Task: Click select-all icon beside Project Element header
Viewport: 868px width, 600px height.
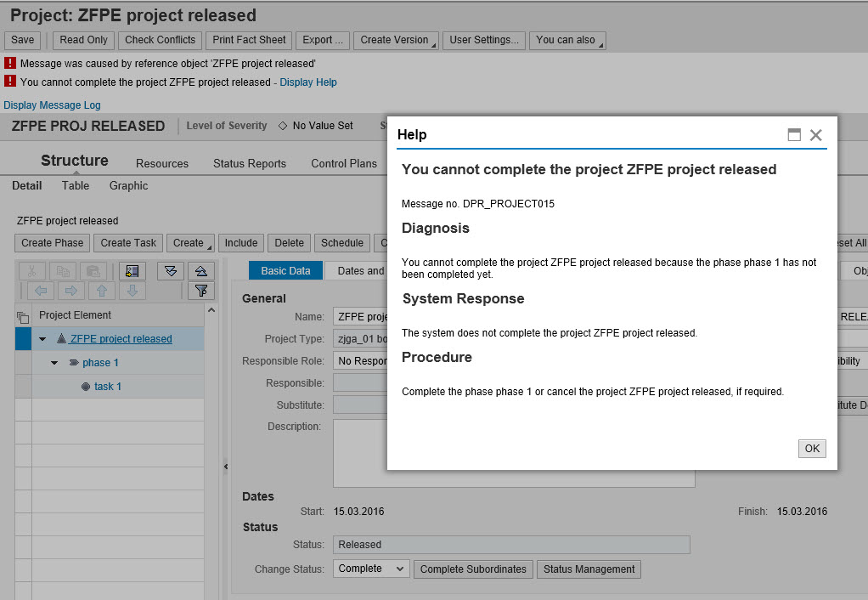Action: 23,317
